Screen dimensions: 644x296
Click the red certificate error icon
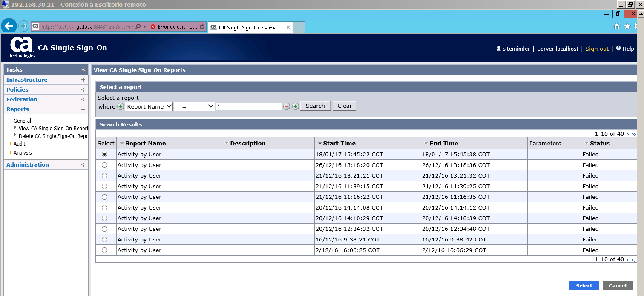[x=153, y=27]
